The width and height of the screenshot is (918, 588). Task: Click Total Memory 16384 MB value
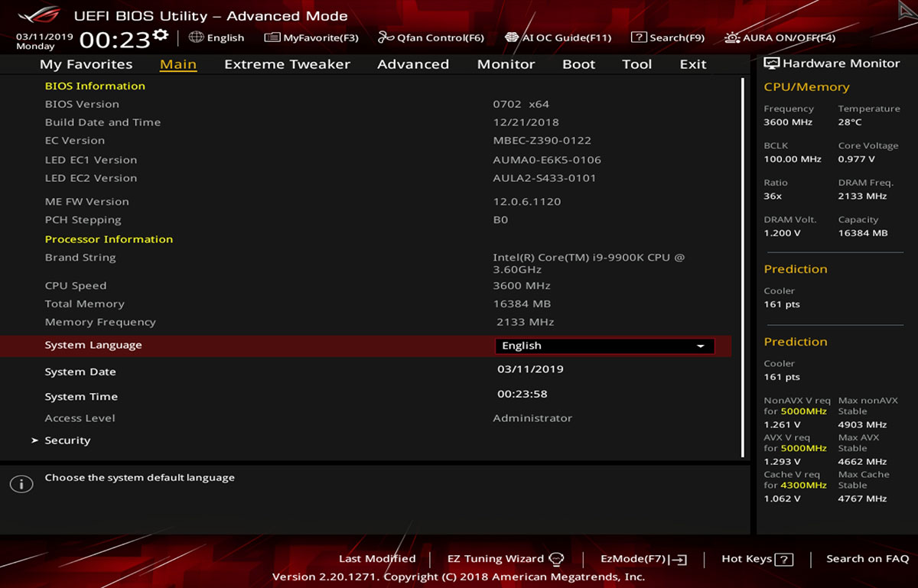(523, 304)
